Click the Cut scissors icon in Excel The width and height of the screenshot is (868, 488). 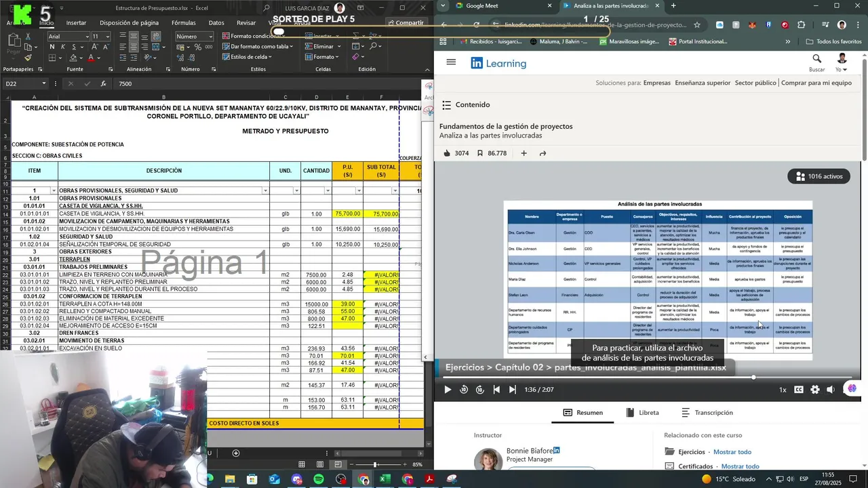coord(28,36)
